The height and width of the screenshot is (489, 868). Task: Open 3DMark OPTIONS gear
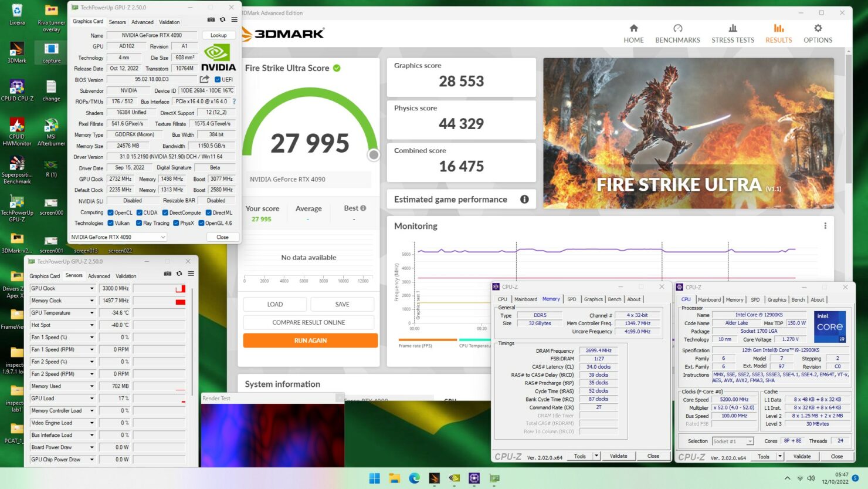[x=818, y=33]
